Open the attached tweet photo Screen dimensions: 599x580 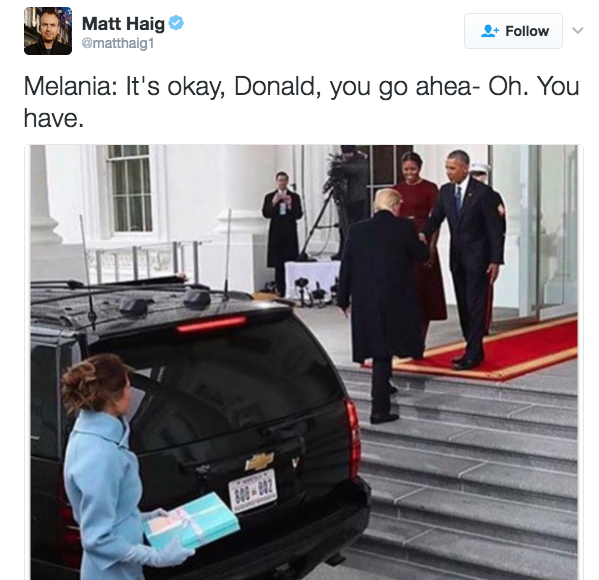coord(304,362)
